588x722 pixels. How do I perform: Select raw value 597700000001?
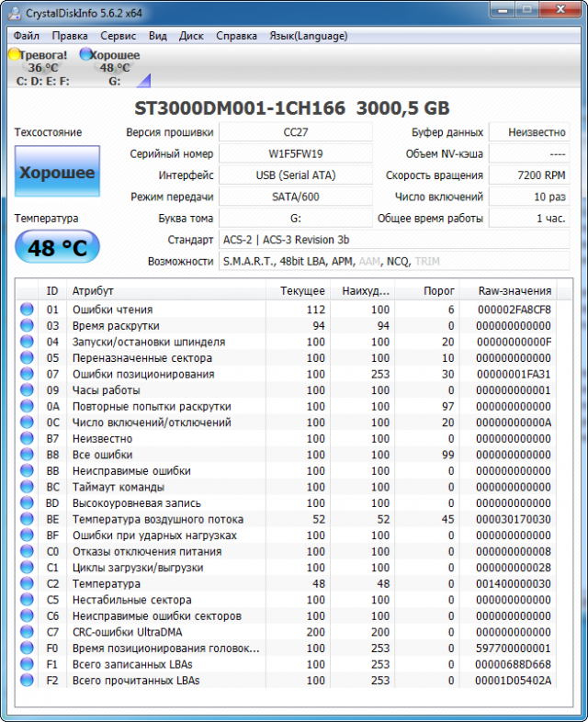pos(514,648)
